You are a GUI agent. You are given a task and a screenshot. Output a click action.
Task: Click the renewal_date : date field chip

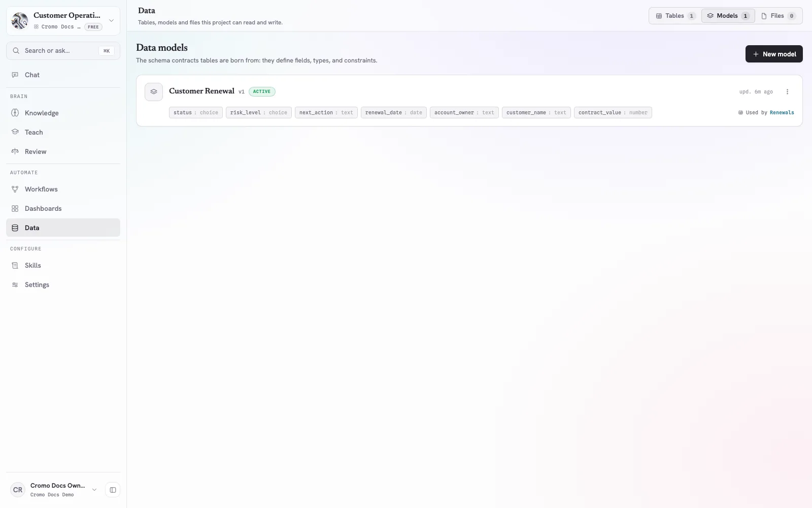[394, 113]
